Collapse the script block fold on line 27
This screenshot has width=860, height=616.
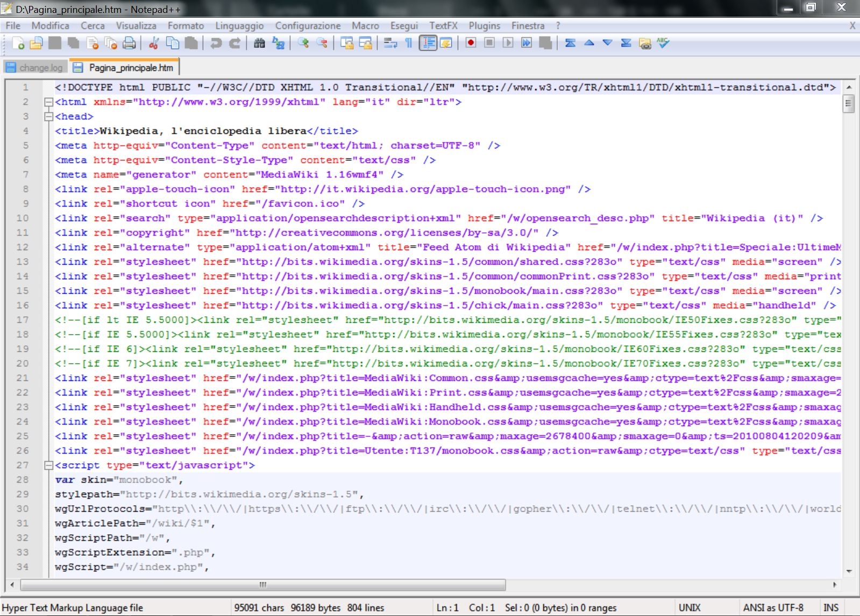pos(48,465)
